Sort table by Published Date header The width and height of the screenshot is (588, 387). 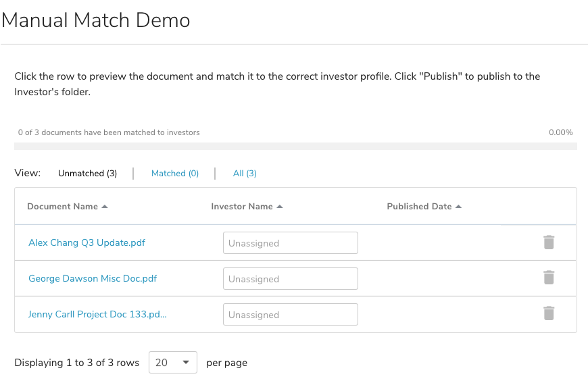[419, 207]
